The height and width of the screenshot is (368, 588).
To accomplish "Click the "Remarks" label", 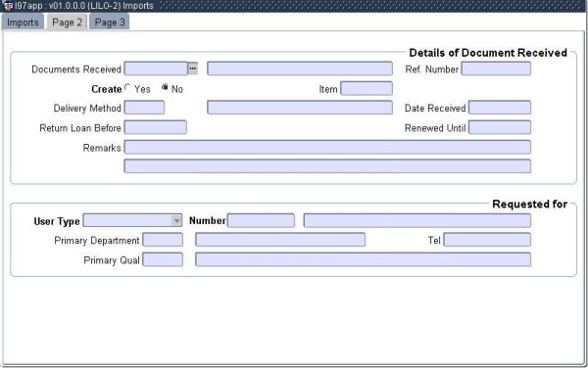I will coord(102,148).
